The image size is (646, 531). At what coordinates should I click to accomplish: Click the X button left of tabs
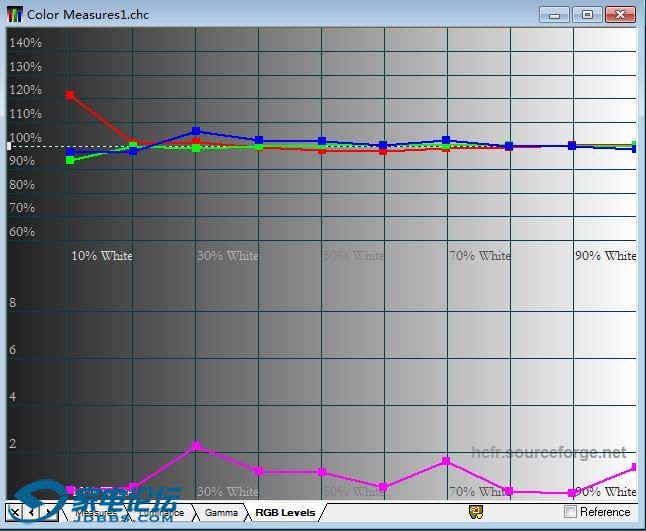pos(14,512)
